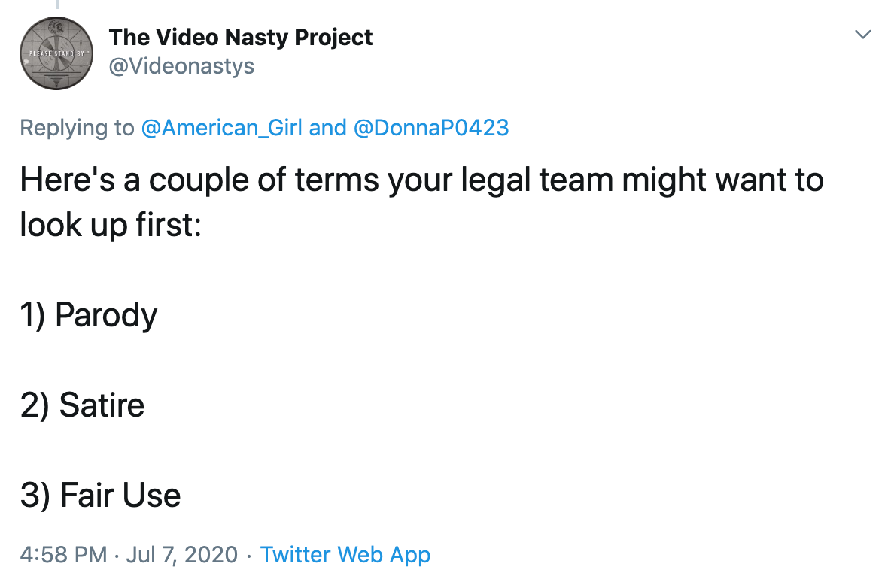Expand the tweet options chevron menu
Screen dimensions: 888x588
point(862,35)
